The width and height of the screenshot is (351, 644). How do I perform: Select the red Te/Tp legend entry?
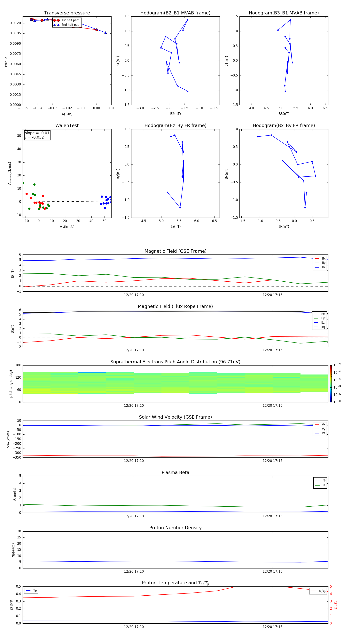tap(318, 591)
